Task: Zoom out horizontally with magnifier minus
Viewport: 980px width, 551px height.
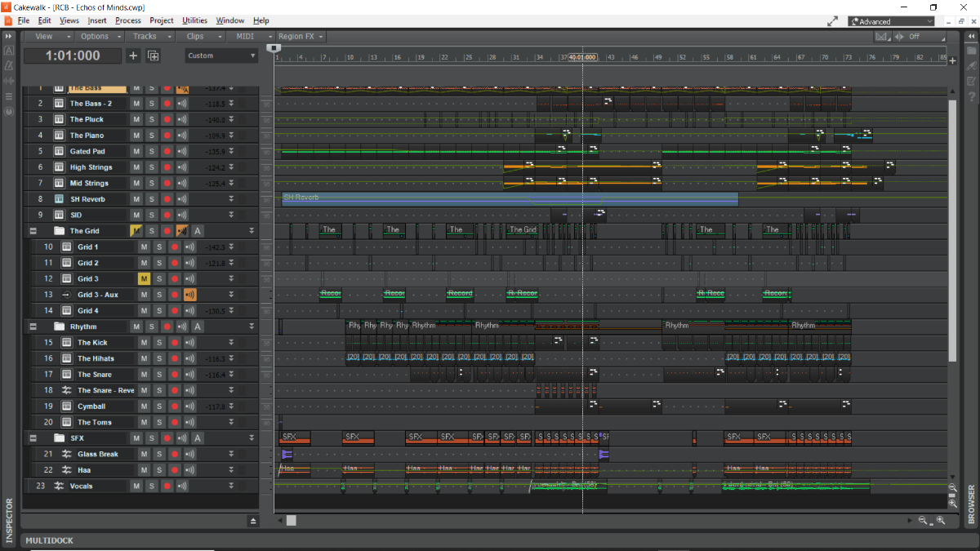Action: [923, 520]
